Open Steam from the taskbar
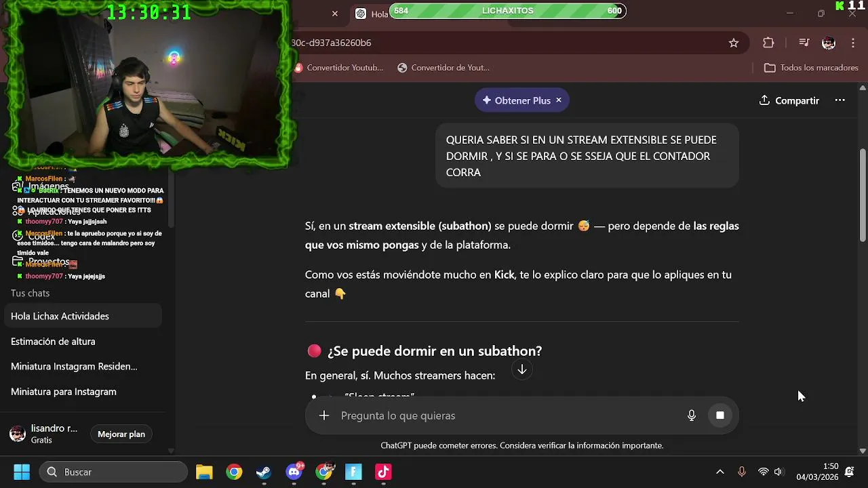The height and width of the screenshot is (488, 868). [264, 472]
